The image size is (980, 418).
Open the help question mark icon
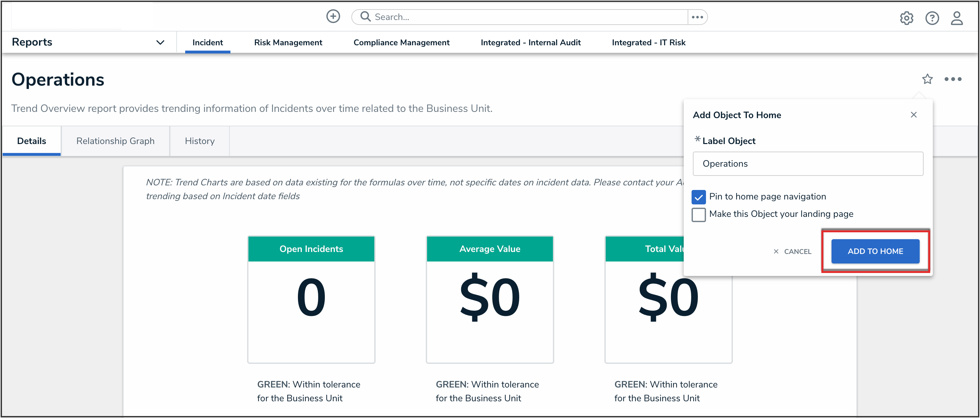pyautogui.click(x=932, y=18)
